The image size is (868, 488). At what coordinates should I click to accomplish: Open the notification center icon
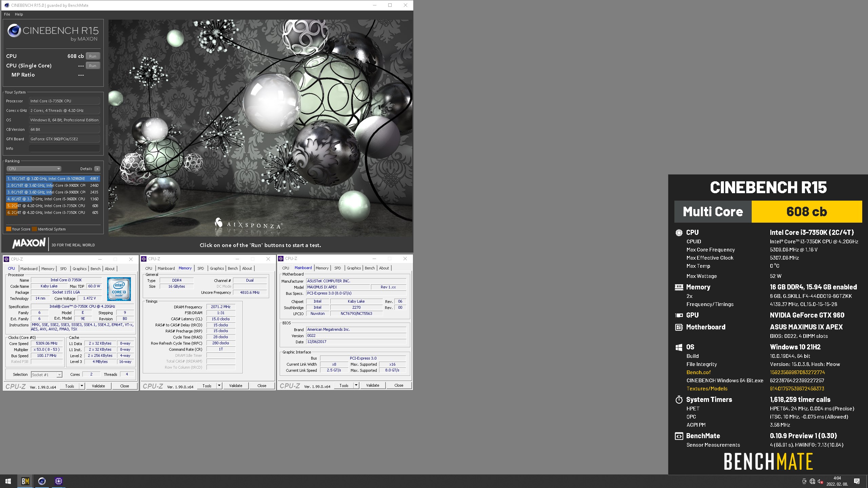pyautogui.click(x=857, y=481)
